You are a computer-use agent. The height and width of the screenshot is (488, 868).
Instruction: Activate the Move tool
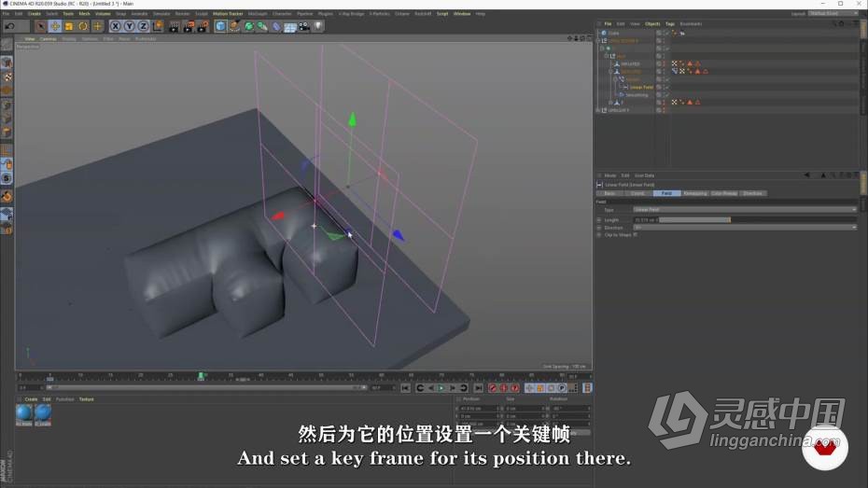click(x=55, y=26)
